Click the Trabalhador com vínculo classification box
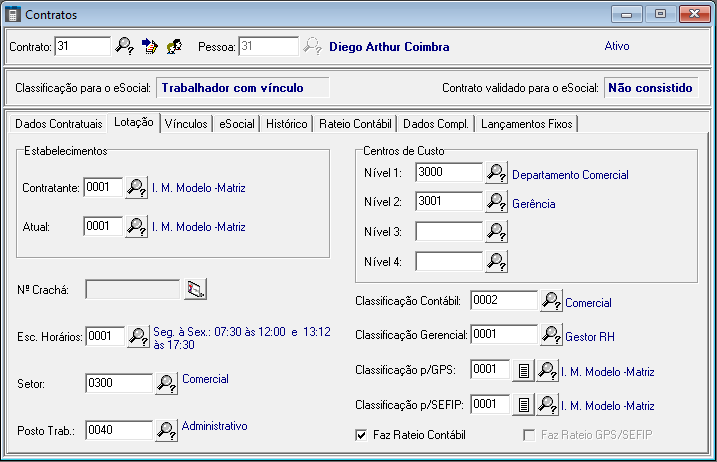The height and width of the screenshot is (462, 717). (x=243, y=88)
